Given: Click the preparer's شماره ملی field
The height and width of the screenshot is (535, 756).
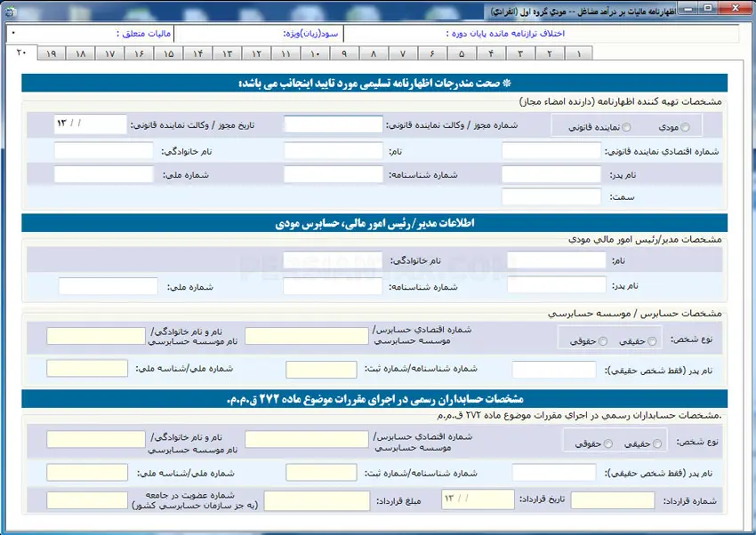Looking at the screenshot, I should click(x=104, y=174).
